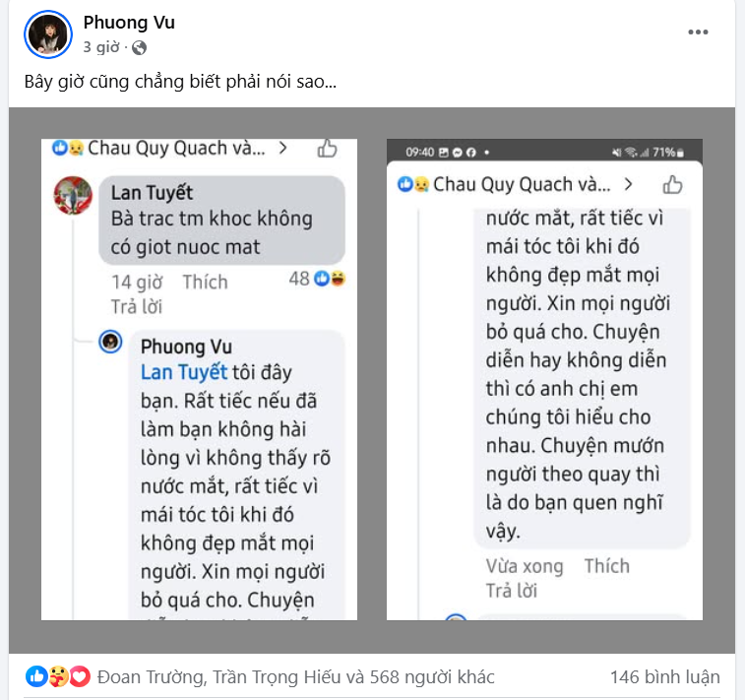The height and width of the screenshot is (700, 745).
Task: Click Phuong Vu's small avatar in reply
Action: (x=110, y=342)
